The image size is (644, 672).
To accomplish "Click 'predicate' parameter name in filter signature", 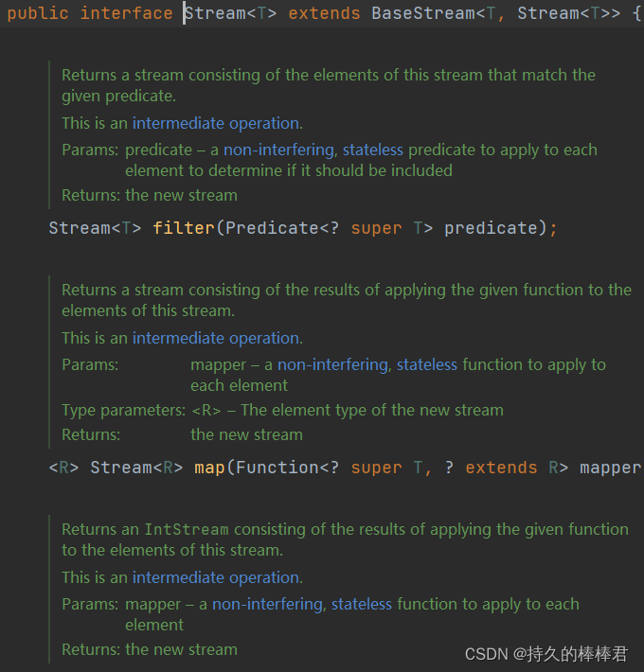I will (x=491, y=228).
